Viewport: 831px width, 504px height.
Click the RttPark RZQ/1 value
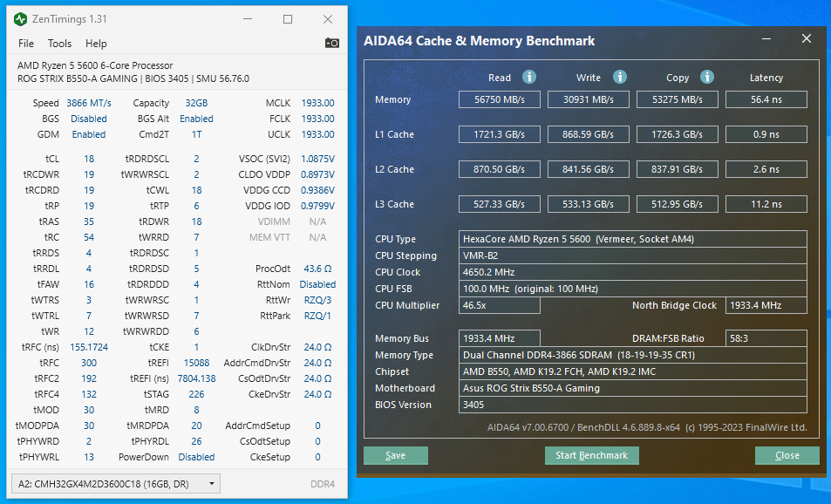click(x=317, y=316)
